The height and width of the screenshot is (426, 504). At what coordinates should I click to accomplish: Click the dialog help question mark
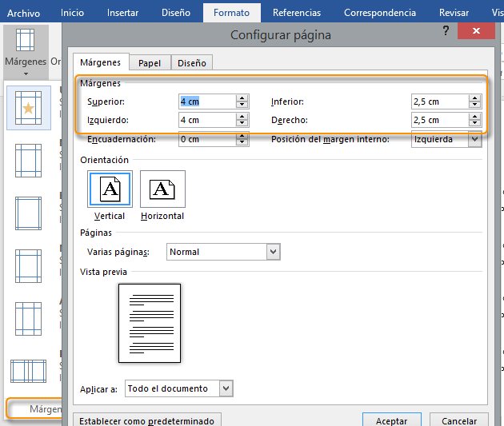click(446, 31)
